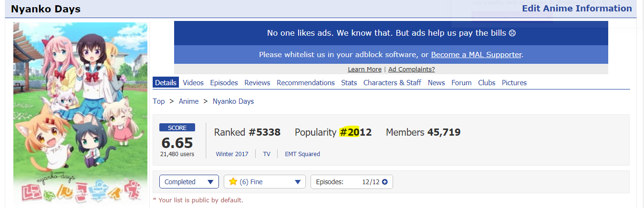Open the Characters & Staff tab

pos(392,82)
